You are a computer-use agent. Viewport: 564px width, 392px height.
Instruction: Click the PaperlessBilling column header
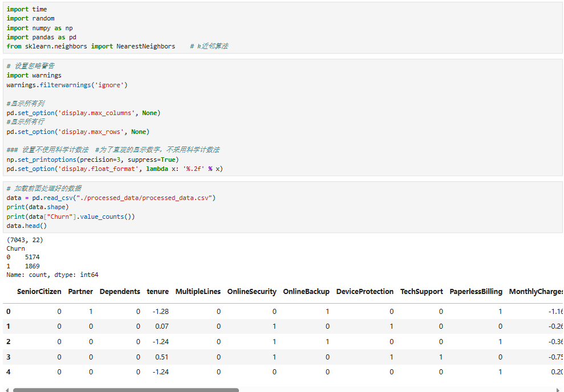click(476, 292)
